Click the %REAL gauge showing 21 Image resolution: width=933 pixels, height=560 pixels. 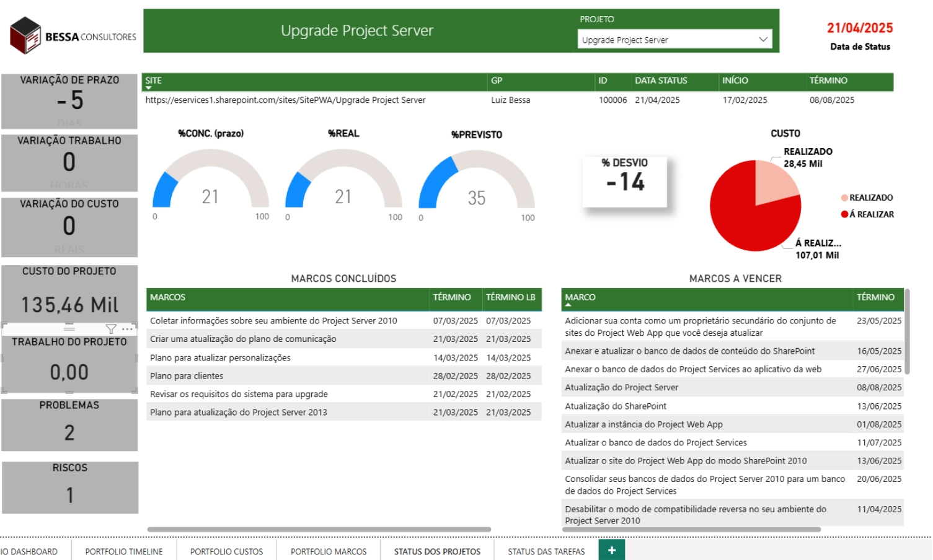tap(343, 180)
